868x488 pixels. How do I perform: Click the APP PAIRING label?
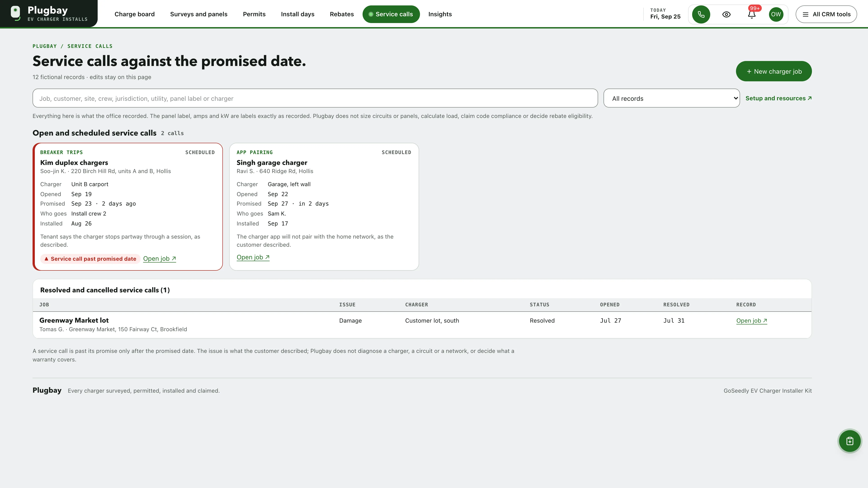(255, 152)
